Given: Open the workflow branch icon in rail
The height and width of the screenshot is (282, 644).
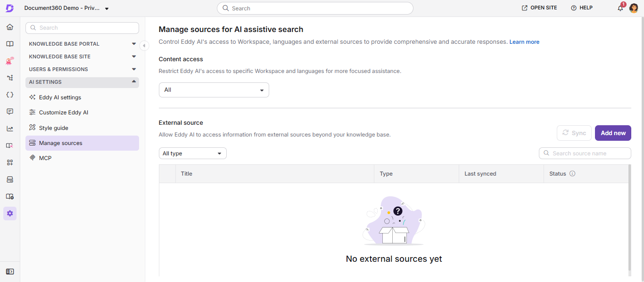Looking at the screenshot, I should [10, 78].
